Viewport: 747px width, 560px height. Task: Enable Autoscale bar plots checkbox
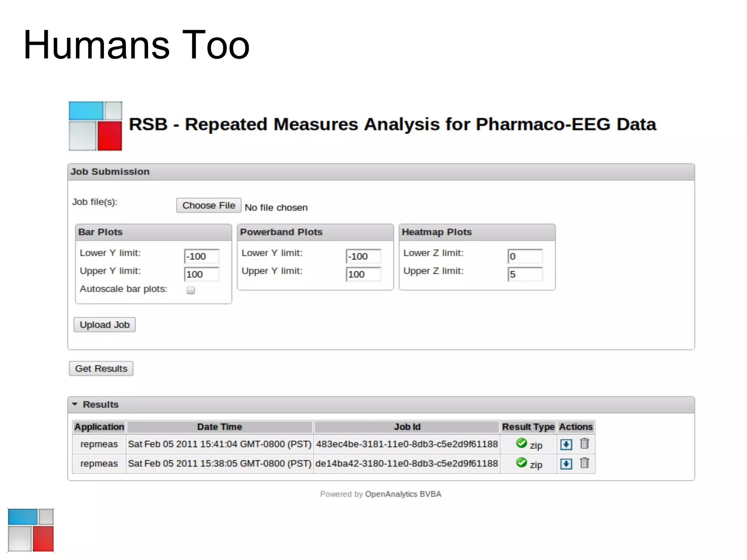pos(190,290)
